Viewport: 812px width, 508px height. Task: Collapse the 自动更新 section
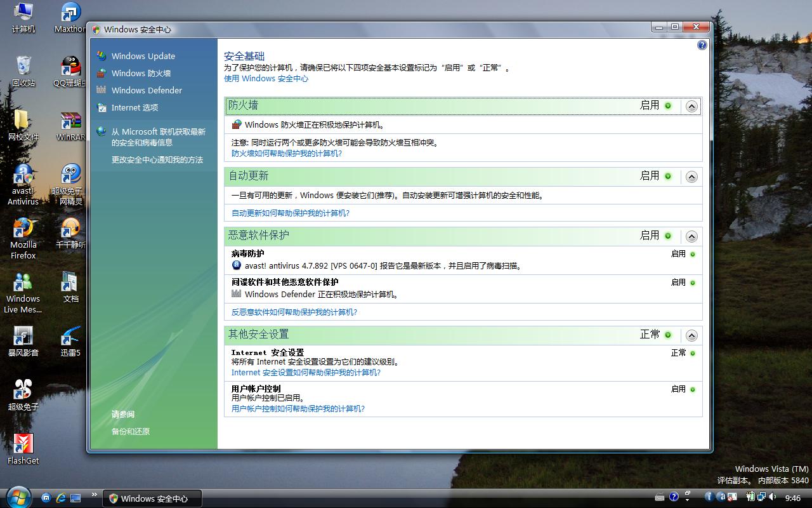pos(691,177)
